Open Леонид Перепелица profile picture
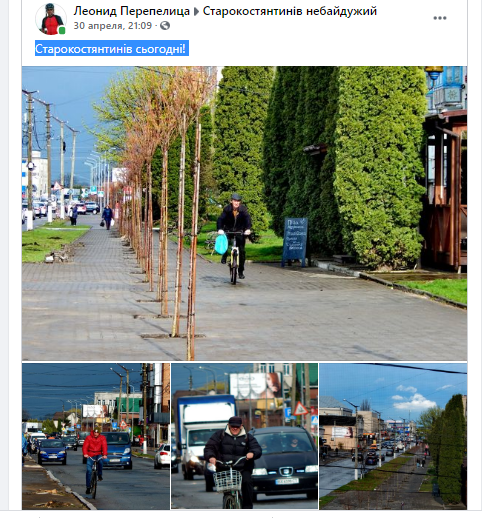Image resolution: width=482 pixels, height=518 pixels. click(51, 19)
